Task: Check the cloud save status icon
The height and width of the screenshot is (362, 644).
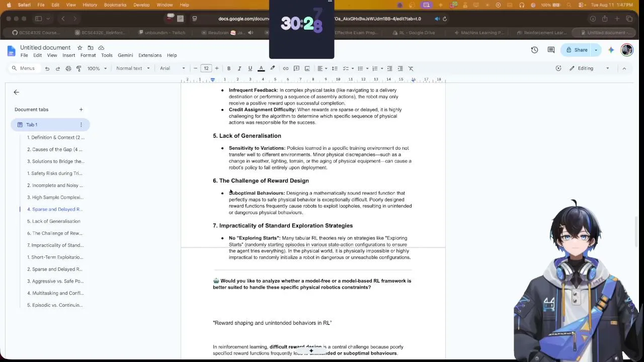Action: [x=101, y=48]
